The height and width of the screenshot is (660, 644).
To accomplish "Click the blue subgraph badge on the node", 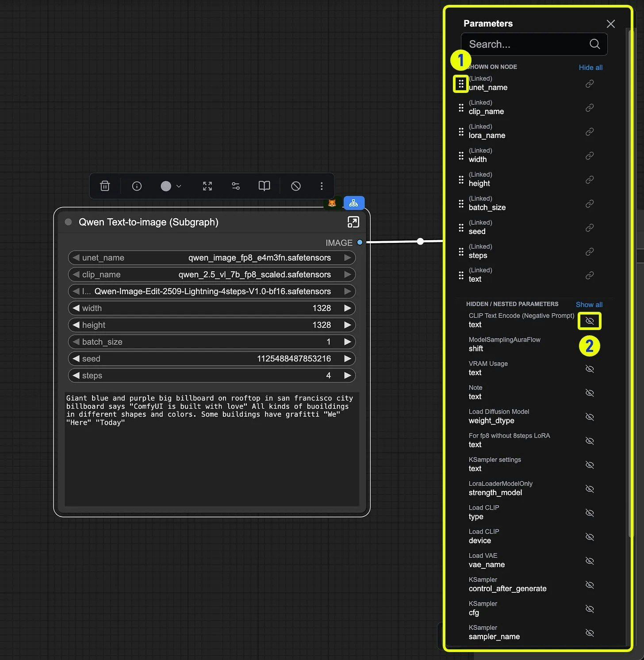I will (x=353, y=203).
